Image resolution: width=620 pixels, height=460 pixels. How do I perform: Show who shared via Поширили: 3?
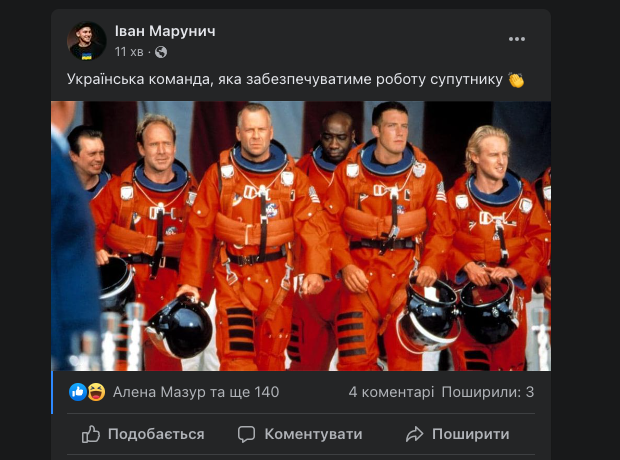pyautogui.click(x=488, y=392)
